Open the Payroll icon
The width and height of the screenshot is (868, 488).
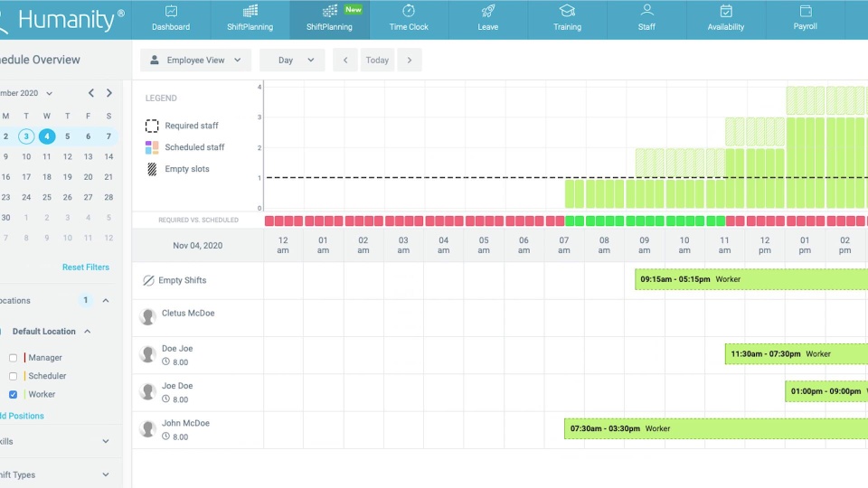point(805,12)
